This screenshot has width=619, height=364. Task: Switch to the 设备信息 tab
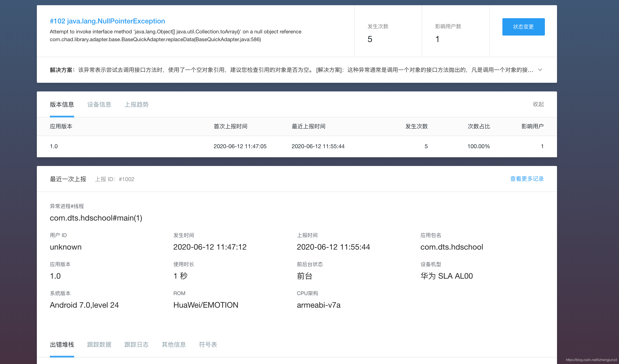(x=99, y=104)
